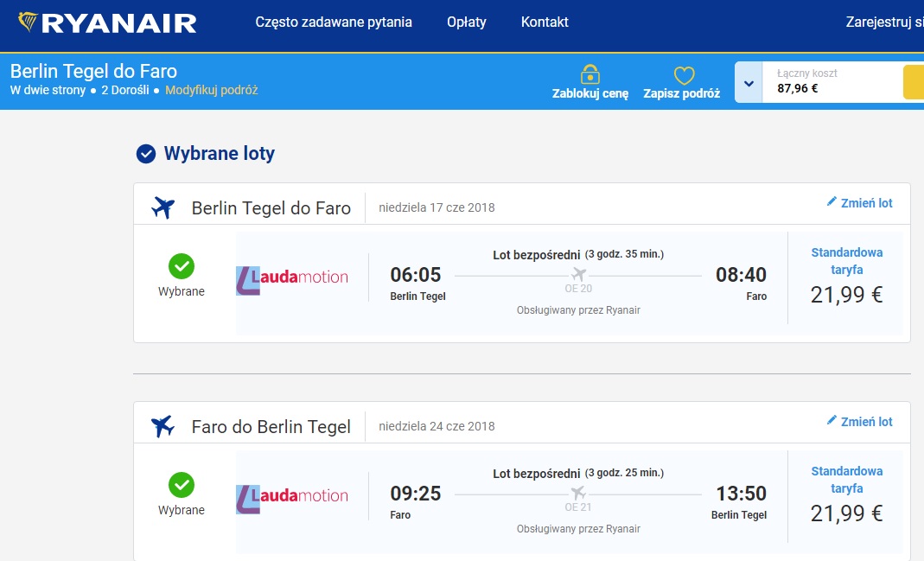Toggle the green Wybrane check on the outbound flight
924x561 pixels.
click(182, 266)
